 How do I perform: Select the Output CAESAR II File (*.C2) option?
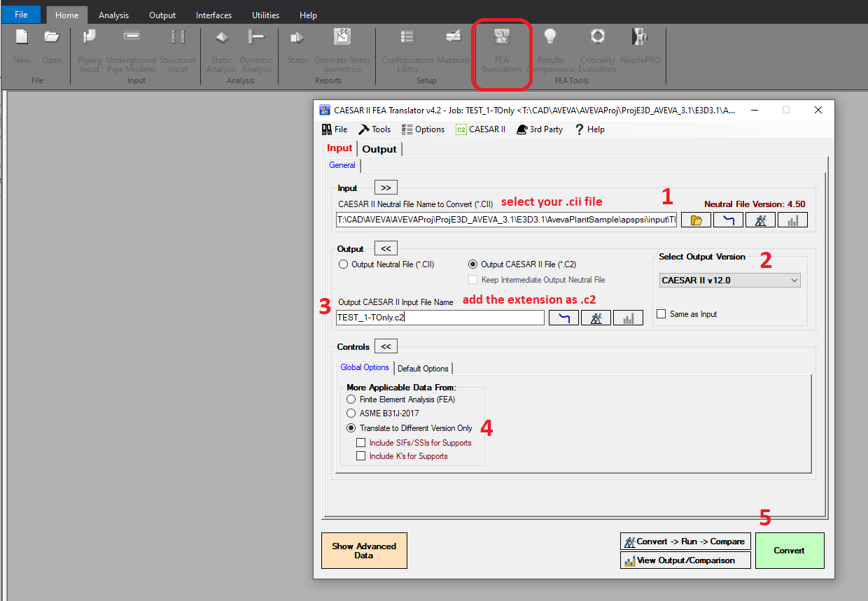click(521, 264)
